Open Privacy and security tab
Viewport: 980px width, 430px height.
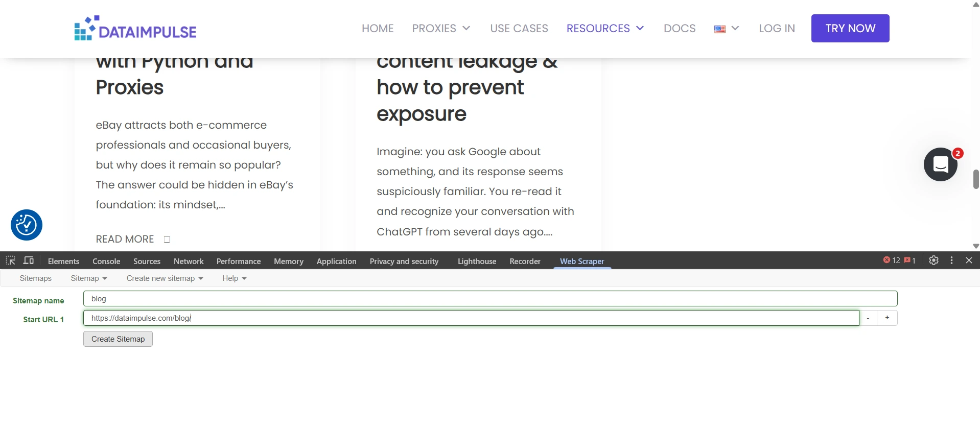(x=404, y=261)
